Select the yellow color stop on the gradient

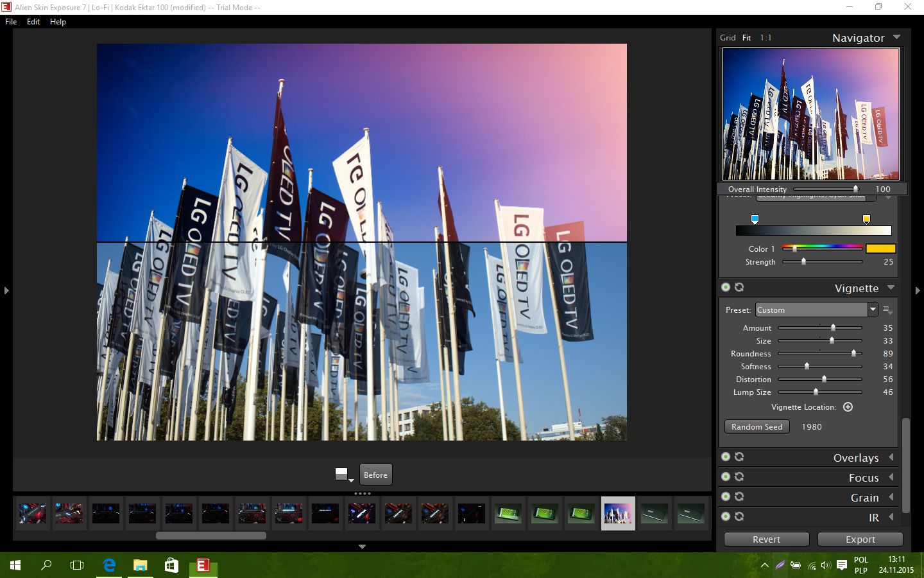pos(866,220)
